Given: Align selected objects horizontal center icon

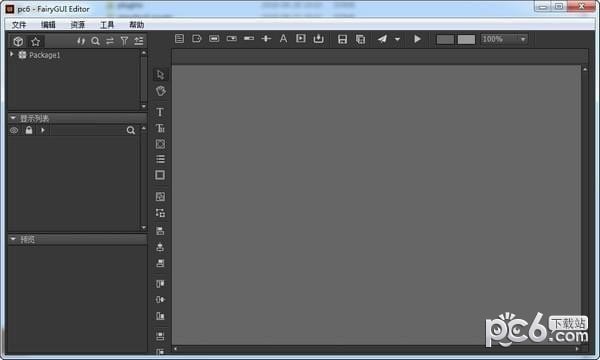Looking at the screenshot, I should [160, 247].
